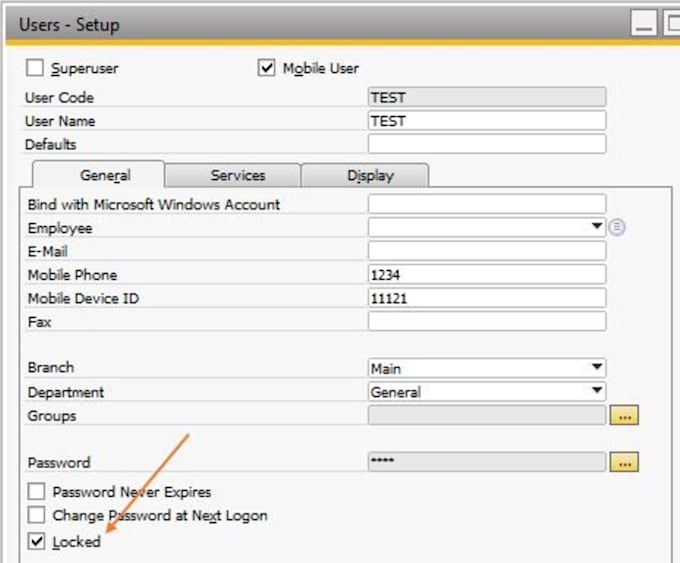The height and width of the screenshot is (563, 680).
Task: Switch to the Services tab
Action: pyautogui.click(x=237, y=175)
